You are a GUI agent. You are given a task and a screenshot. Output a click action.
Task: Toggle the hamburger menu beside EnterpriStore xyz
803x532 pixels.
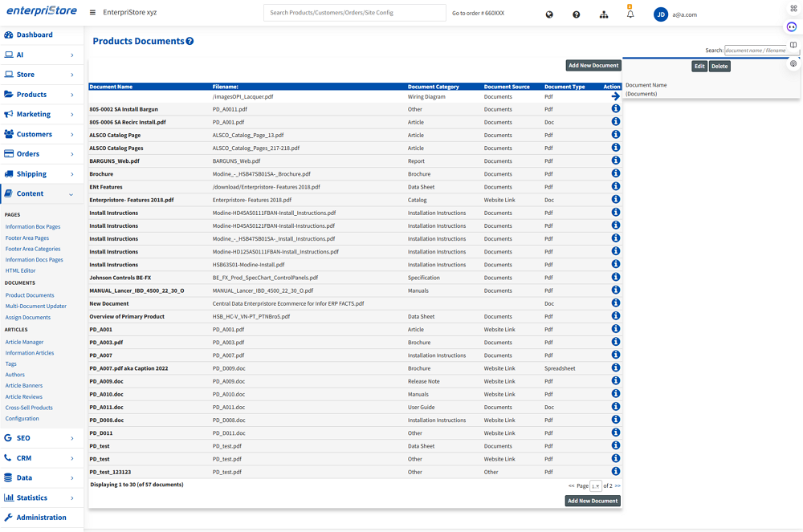click(x=92, y=13)
